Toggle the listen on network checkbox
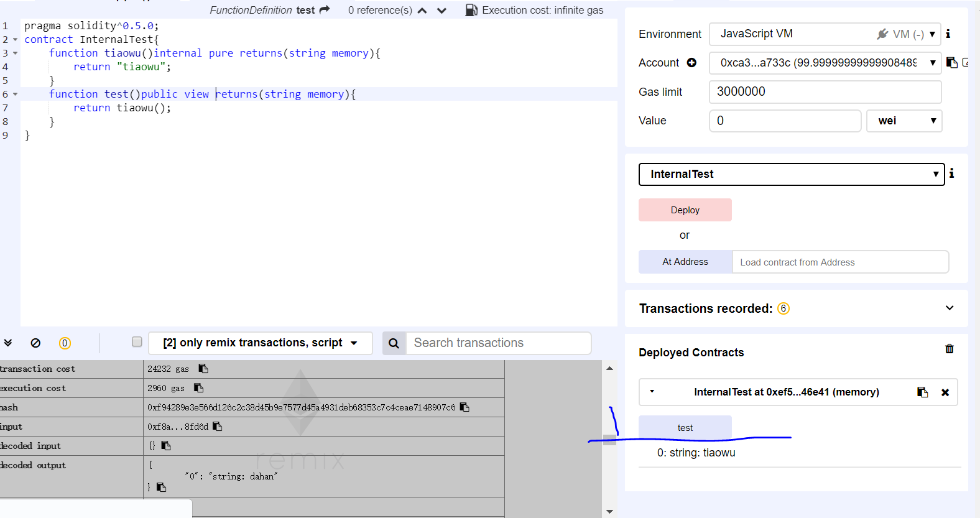 tap(137, 341)
